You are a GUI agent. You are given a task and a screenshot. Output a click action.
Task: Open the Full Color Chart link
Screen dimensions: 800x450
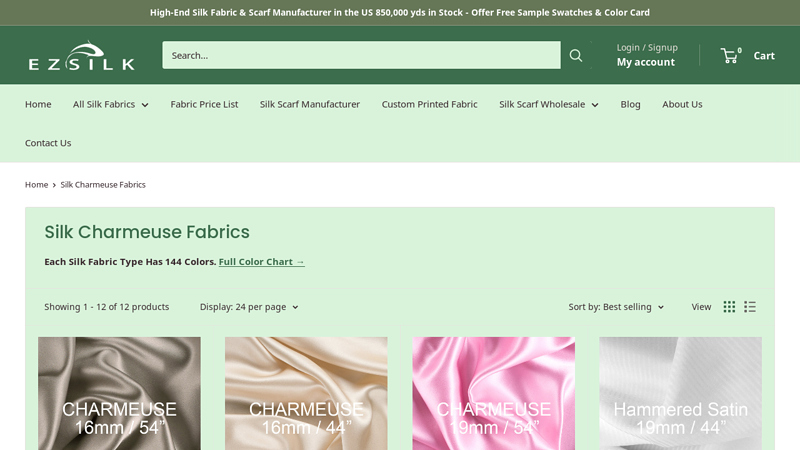(262, 262)
